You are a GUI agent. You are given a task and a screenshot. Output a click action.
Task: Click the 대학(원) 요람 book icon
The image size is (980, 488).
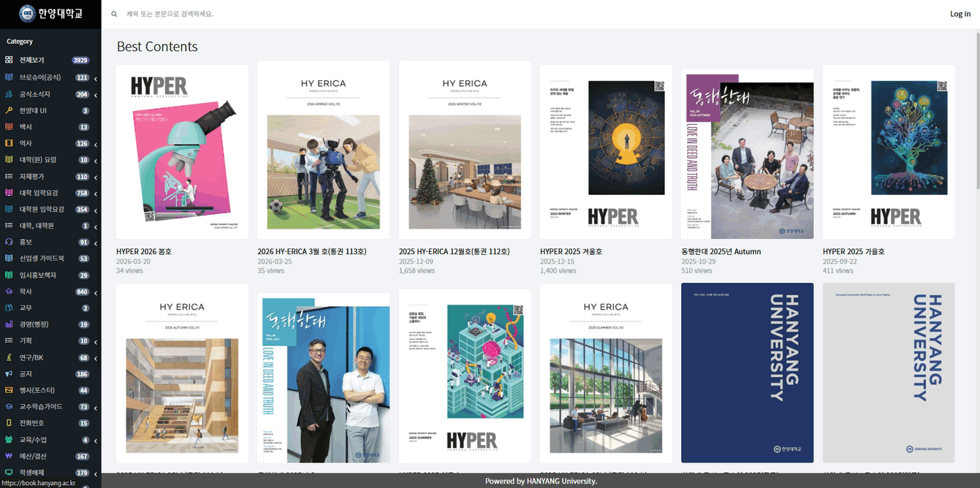9,159
